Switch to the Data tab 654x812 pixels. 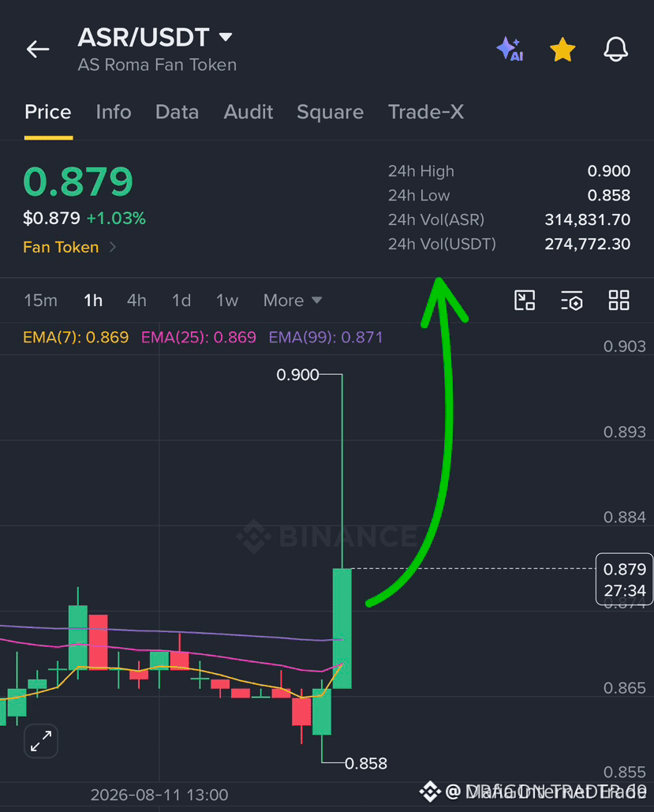tap(177, 112)
